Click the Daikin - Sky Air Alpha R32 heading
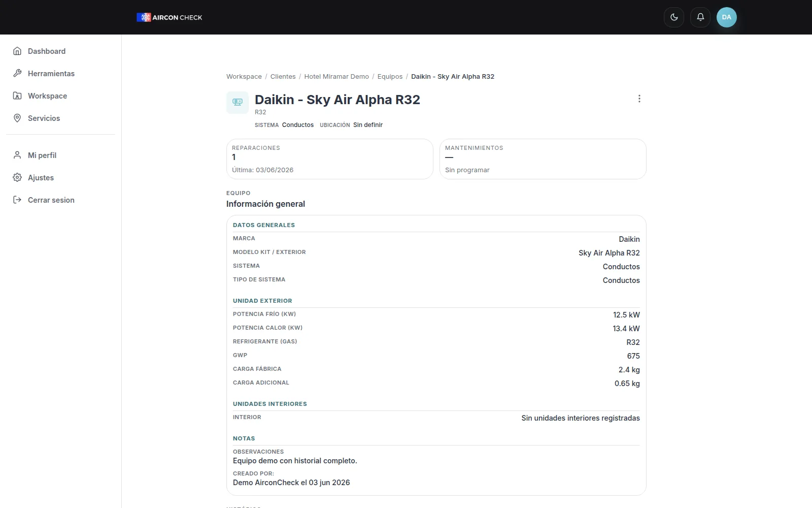This screenshot has width=812, height=508. [x=337, y=100]
